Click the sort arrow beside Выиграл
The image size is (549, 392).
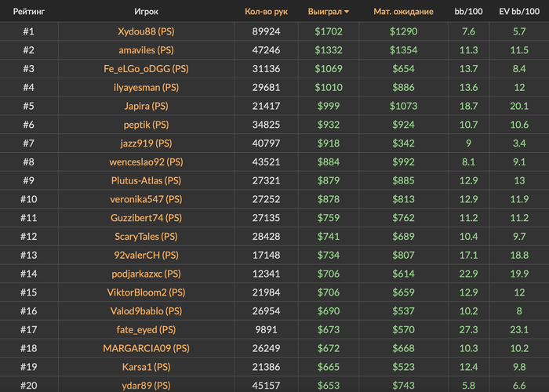pos(347,13)
